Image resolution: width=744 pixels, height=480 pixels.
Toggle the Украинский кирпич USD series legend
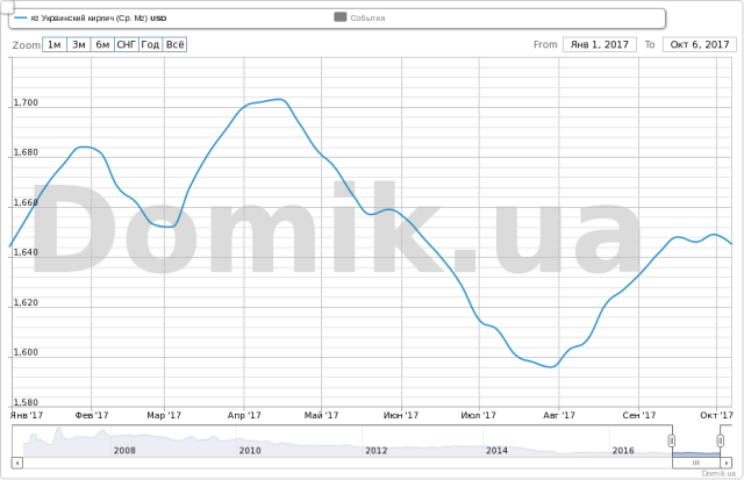(91, 18)
